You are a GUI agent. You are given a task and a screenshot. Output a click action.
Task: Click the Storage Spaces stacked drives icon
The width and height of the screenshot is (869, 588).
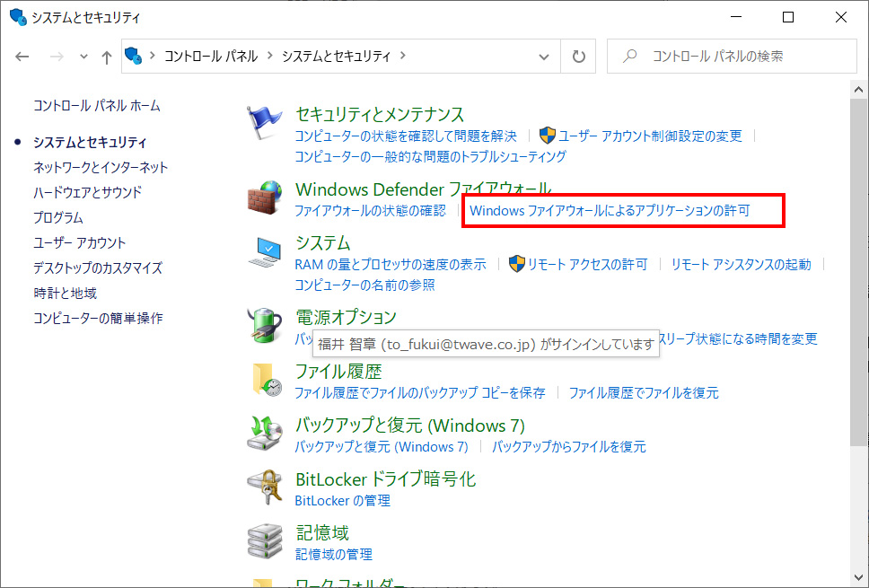tap(264, 541)
